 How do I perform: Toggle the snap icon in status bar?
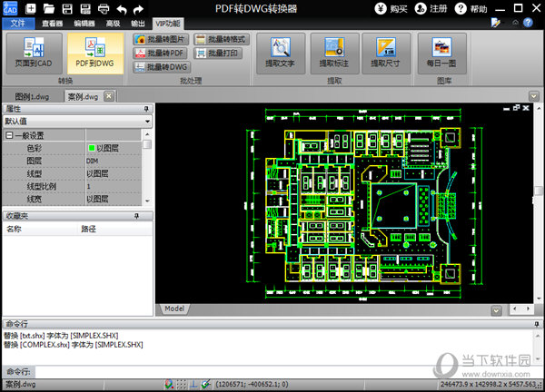167,385
